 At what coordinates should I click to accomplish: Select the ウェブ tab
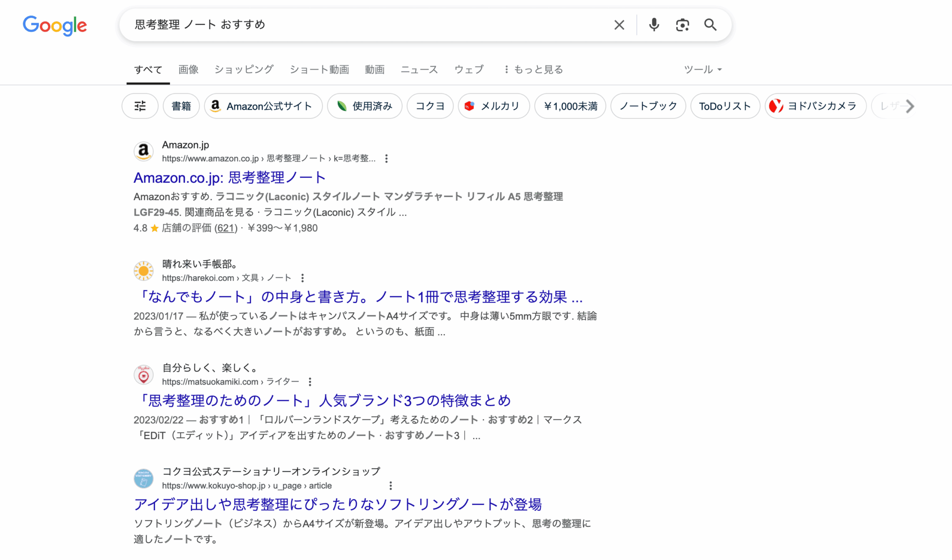pyautogui.click(x=469, y=70)
